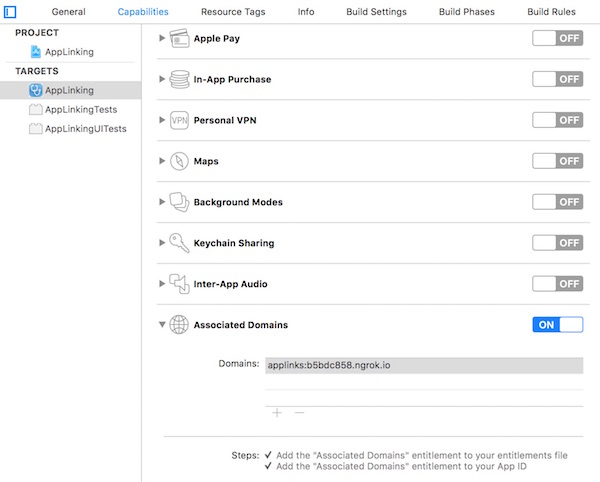Expand the Apple Pay section
This screenshot has height=482, width=600.
[162, 38]
